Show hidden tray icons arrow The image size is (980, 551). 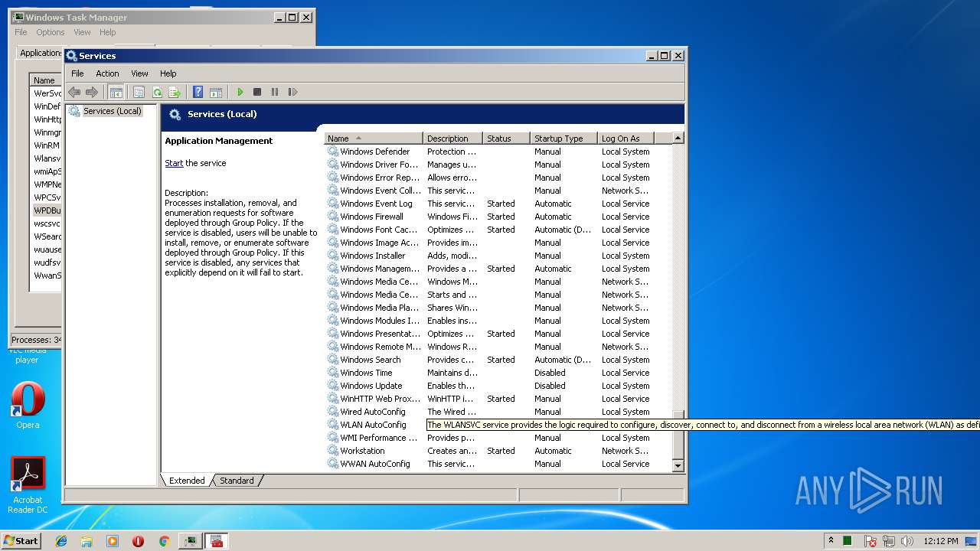(x=831, y=541)
